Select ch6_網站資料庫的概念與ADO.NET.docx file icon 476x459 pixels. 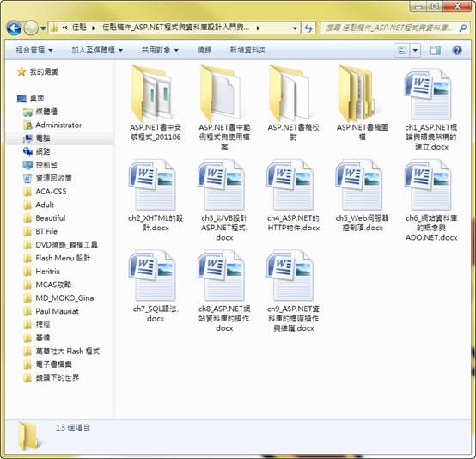tap(428, 185)
